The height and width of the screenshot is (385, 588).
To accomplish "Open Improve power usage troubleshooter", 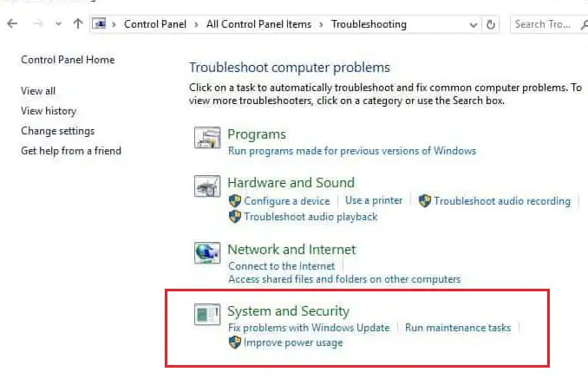I will [293, 343].
